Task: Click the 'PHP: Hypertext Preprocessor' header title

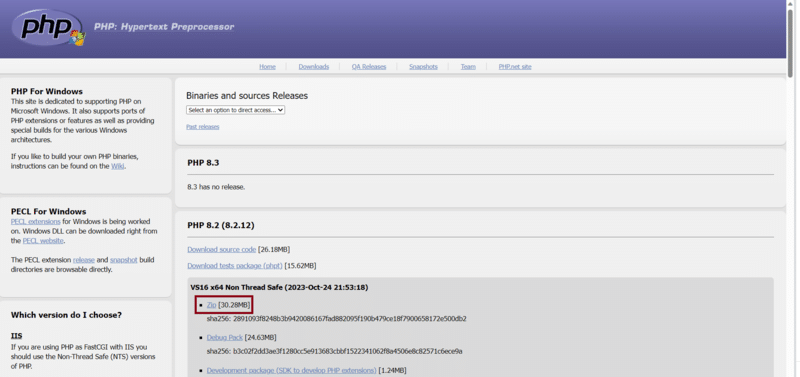Action: click(x=164, y=27)
